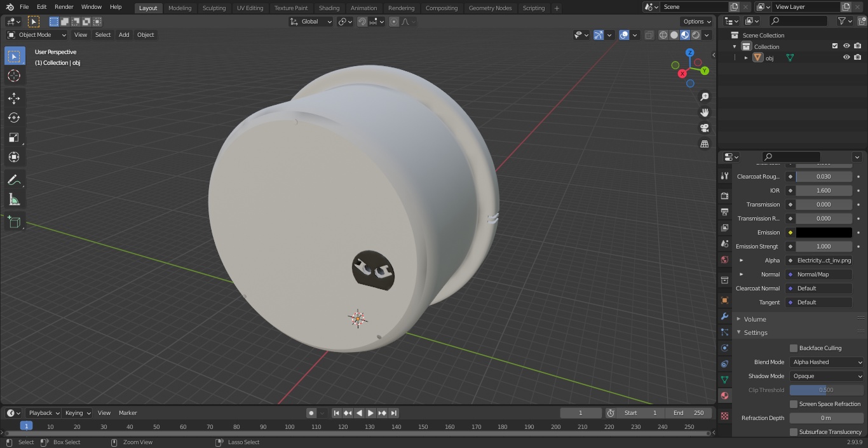Toggle Collection exclude checkbox in outliner

point(835,46)
